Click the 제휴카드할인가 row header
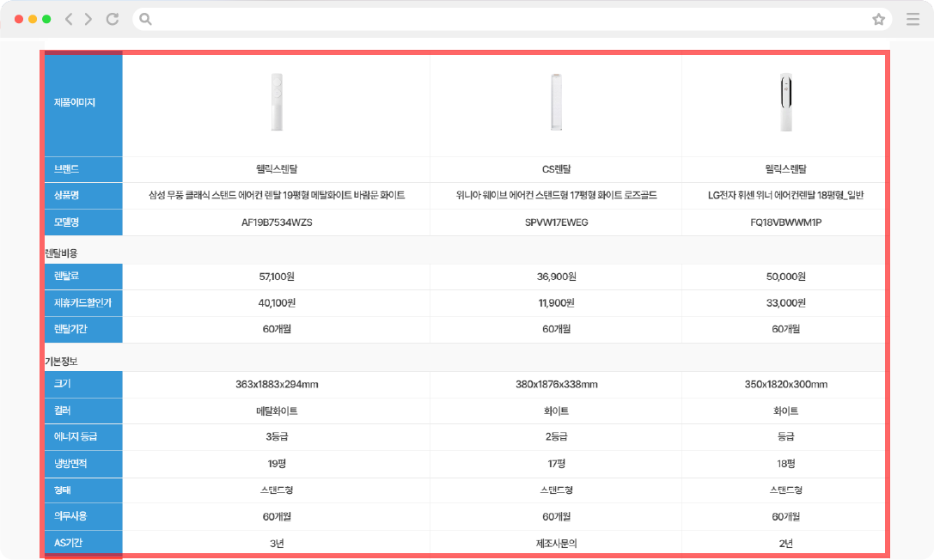The image size is (934, 560). pos(82,303)
